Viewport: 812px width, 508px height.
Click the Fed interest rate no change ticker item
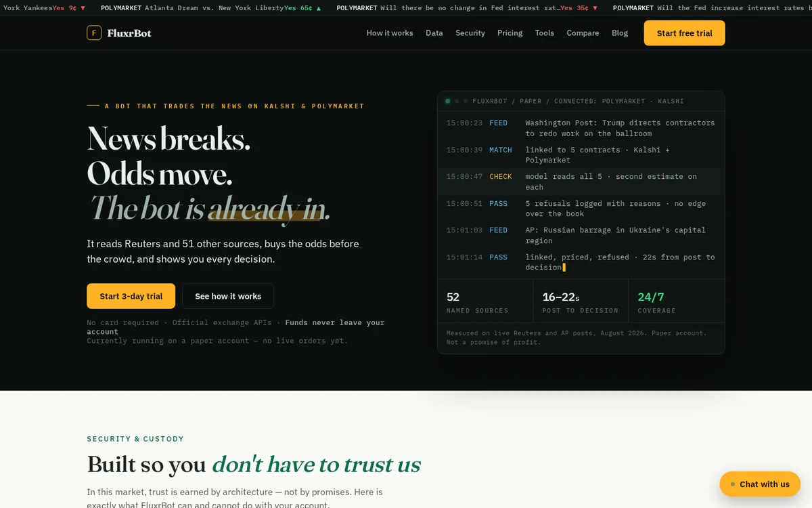[467, 8]
